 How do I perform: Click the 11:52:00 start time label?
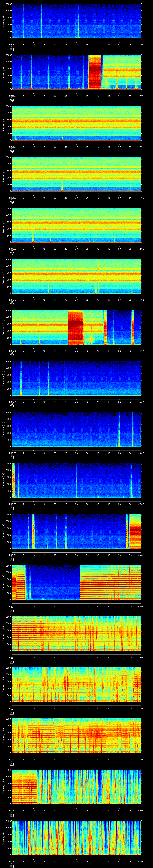[x=12, y=810]
